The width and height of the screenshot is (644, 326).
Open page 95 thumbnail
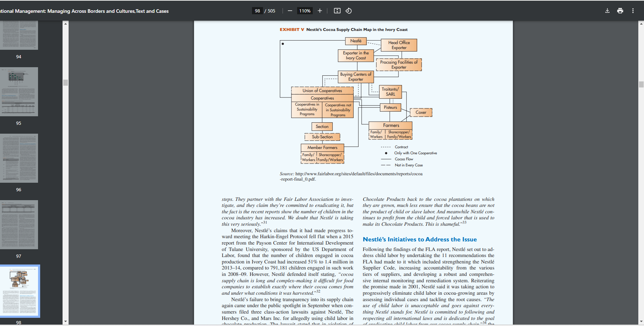click(19, 92)
